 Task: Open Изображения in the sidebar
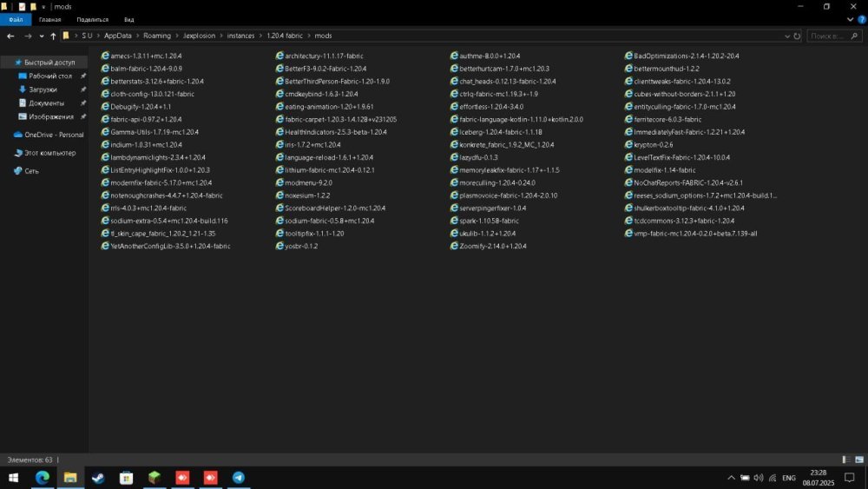(51, 117)
